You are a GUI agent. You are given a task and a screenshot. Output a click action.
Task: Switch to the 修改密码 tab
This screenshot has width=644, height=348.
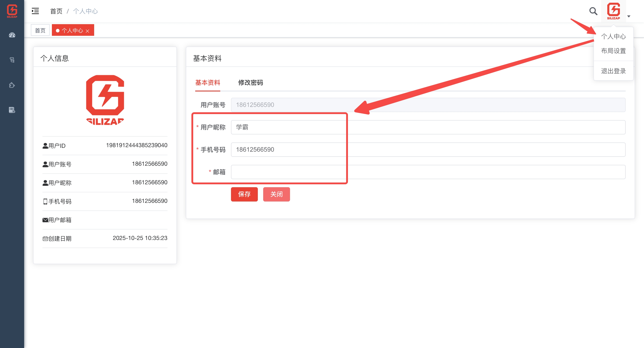pyautogui.click(x=250, y=83)
